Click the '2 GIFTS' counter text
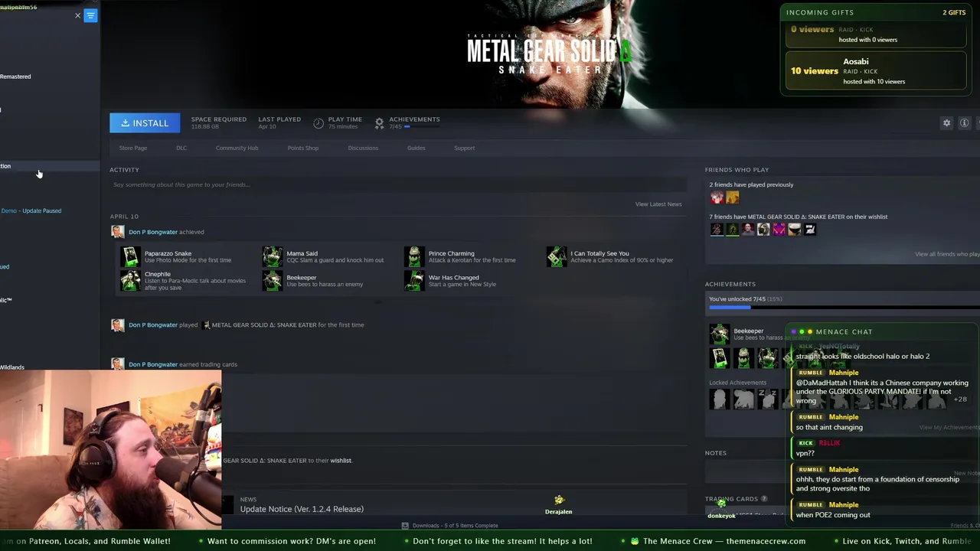This screenshot has height=551, width=980. 954,12
